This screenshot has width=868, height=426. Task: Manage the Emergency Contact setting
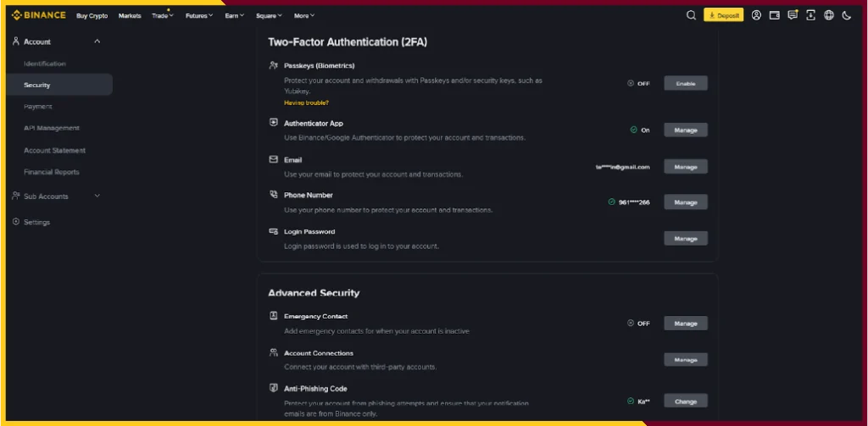click(x=686, y=323)
